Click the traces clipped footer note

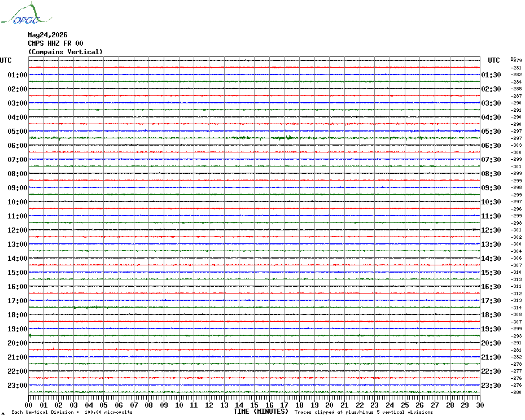364,412
